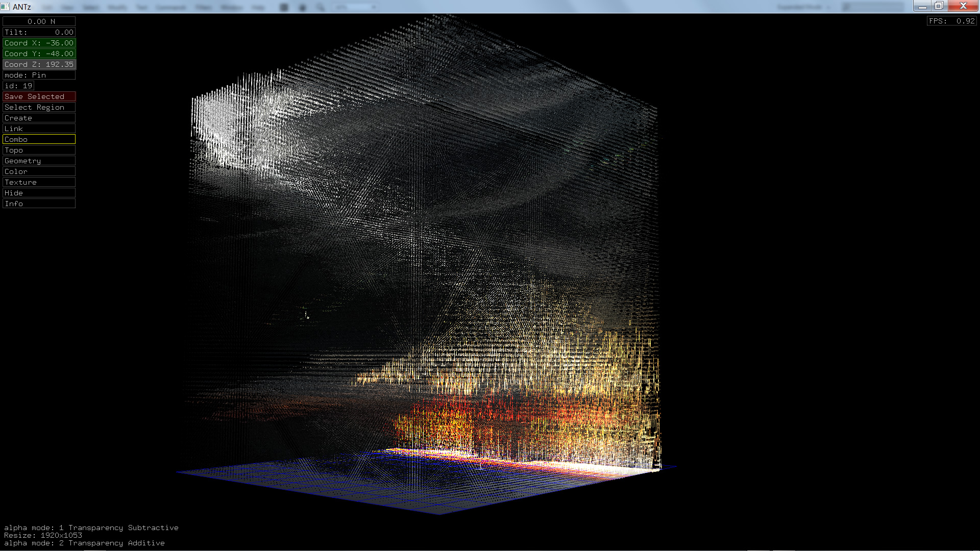This screenshot has width=980, height=551.
Task: Open the Geometry option
Action: (x=39, y=161)
